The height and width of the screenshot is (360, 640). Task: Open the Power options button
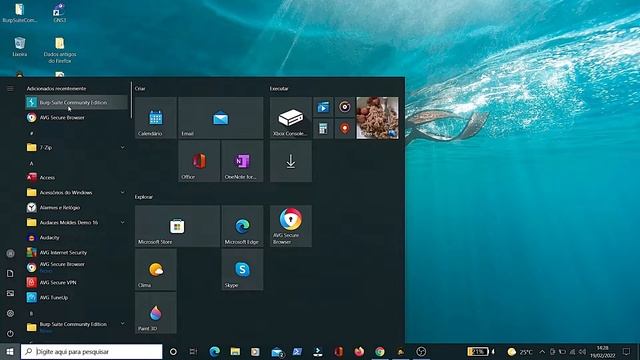point(10,333)
